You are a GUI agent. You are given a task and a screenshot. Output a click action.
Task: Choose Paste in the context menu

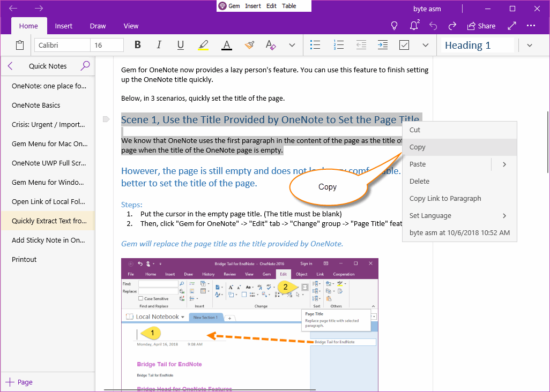(x=447, y=164)
